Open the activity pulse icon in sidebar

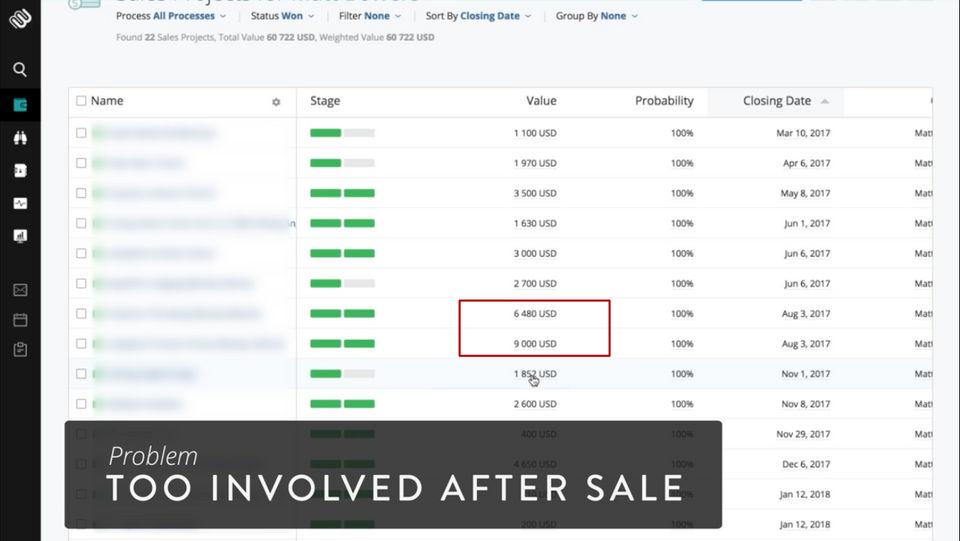[x=20, y=203]
